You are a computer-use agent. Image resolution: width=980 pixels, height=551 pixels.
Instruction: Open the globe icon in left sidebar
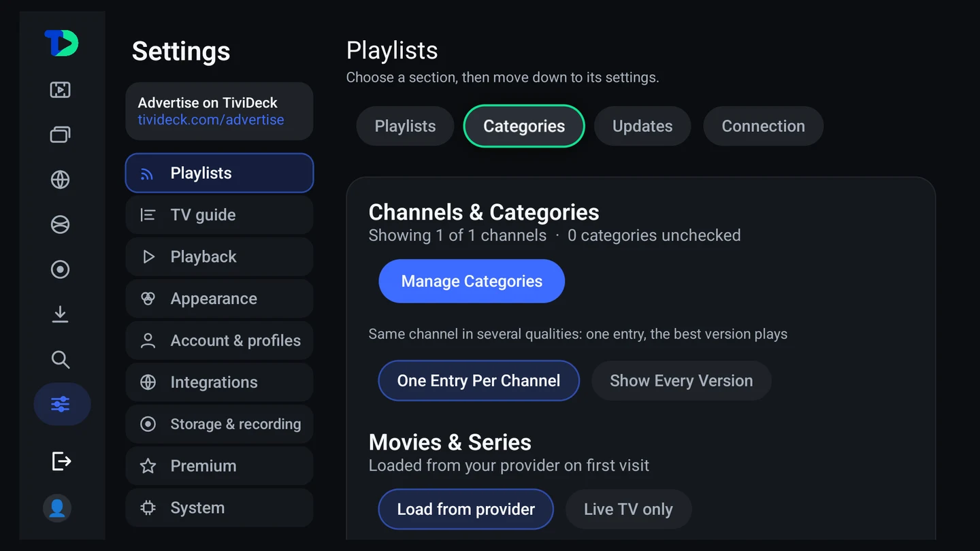(61, 180)
